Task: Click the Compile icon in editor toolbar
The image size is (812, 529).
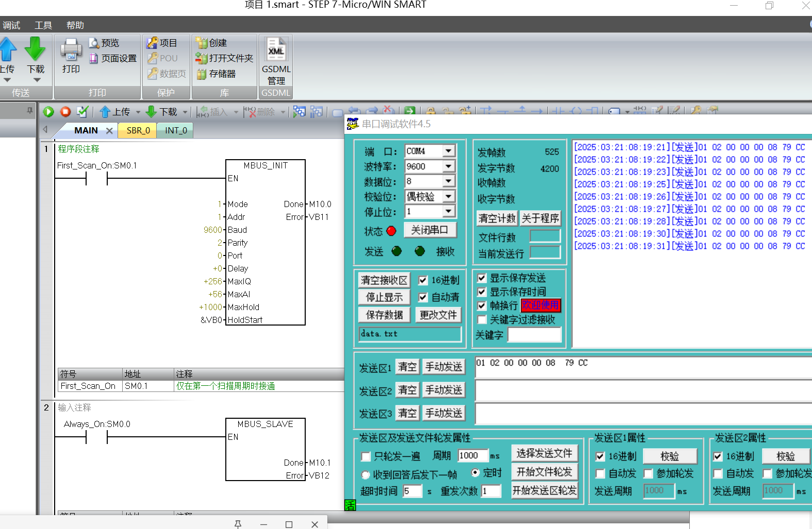Action: tap(82, 112)
